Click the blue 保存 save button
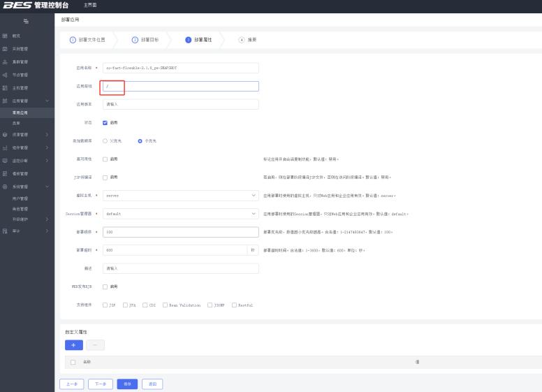 127,384
